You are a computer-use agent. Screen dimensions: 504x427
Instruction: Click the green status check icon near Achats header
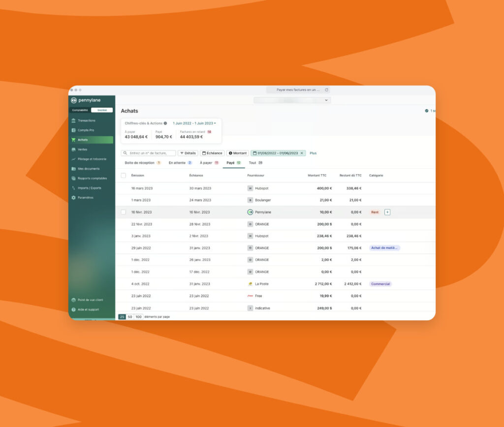427,111
